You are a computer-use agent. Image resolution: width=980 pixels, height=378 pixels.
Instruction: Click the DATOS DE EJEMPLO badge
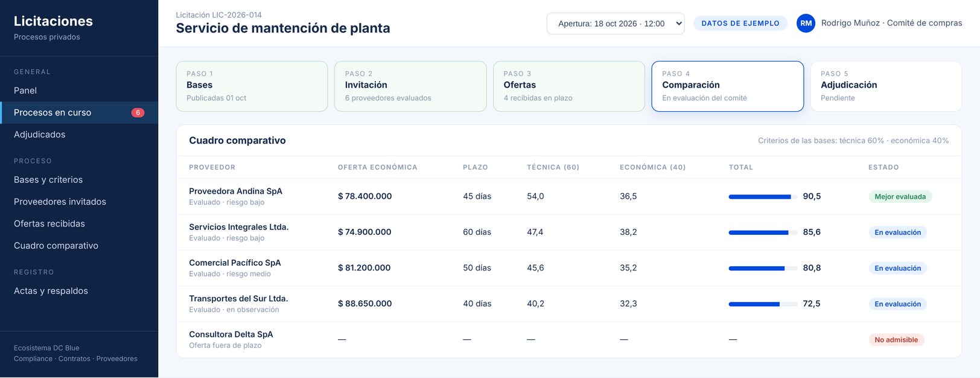click(740, 24)
